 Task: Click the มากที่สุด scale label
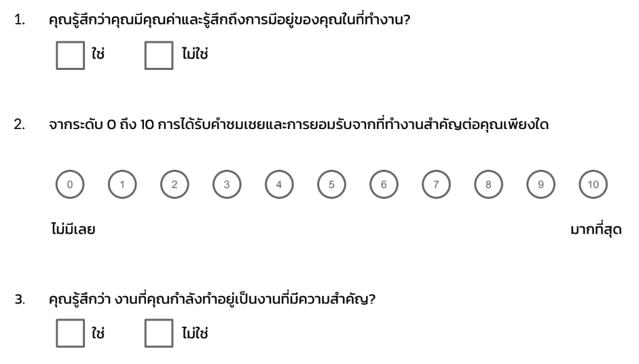point(596,229)
